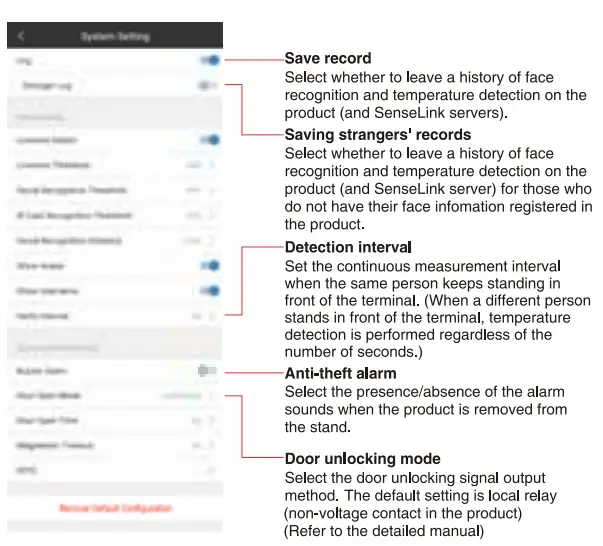
Task: Toggle the Show Username switch
Action: click(x=208, y=291)
